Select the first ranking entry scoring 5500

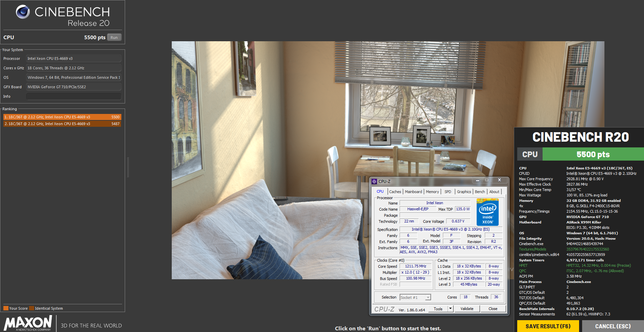click(x=62, y=117)
